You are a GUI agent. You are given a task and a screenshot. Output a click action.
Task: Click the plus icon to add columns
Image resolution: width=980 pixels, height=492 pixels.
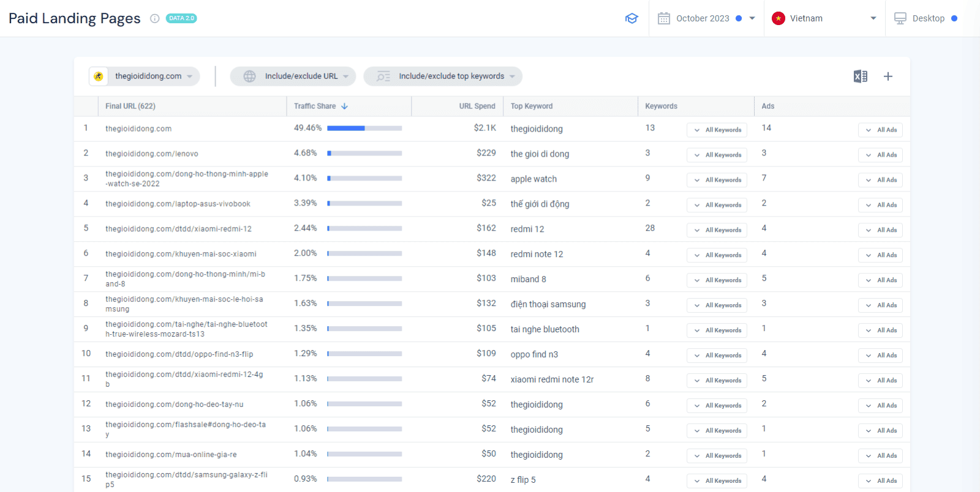[x=888, y=76]
